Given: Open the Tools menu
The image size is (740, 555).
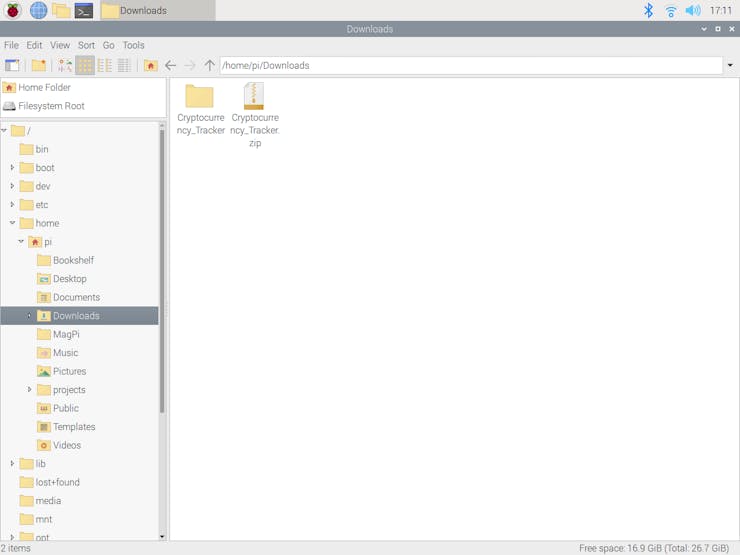Looking at the screenshot, I should click(x=134, y=45).
